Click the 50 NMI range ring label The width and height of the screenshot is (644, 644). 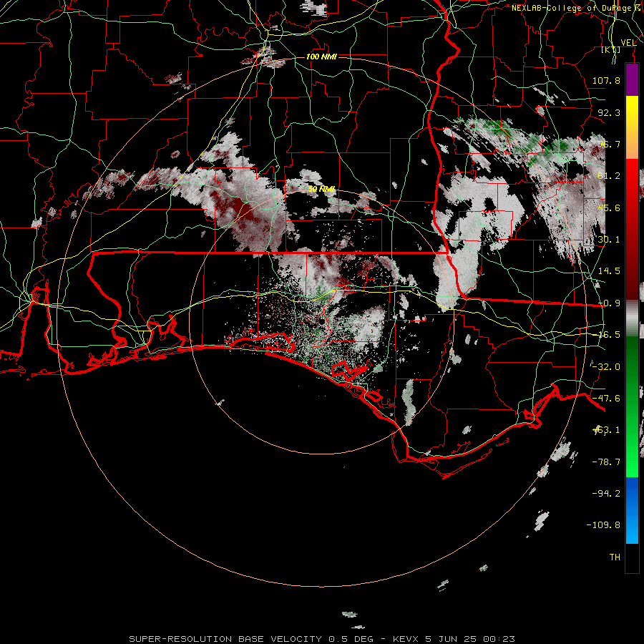(321, 190)
